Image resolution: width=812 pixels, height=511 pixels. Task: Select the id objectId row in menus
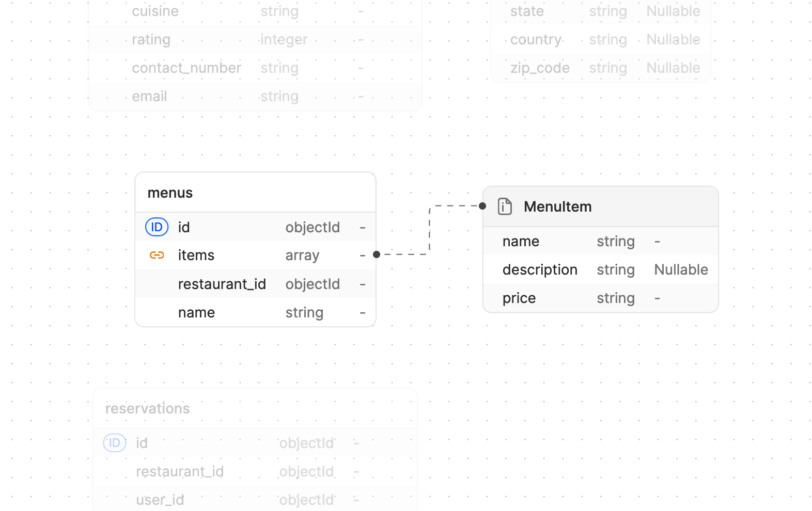(255, 227)
